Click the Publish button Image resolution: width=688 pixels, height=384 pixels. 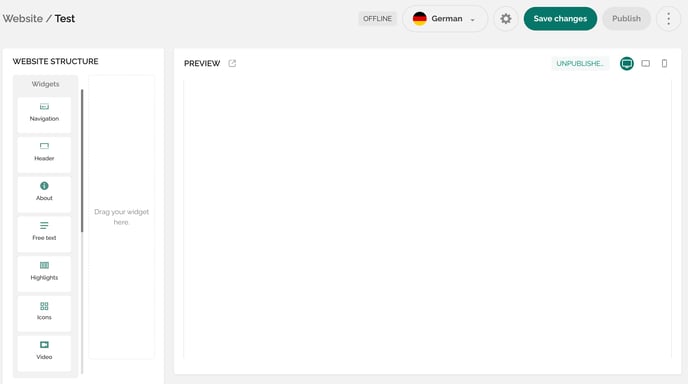click(x=626, y=18)
